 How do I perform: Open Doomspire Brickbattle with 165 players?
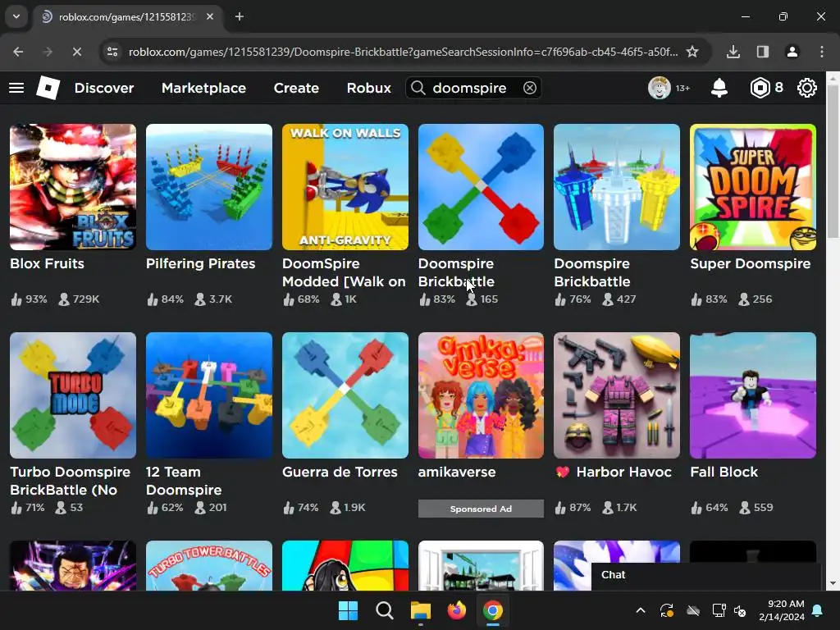pos(481,187)
